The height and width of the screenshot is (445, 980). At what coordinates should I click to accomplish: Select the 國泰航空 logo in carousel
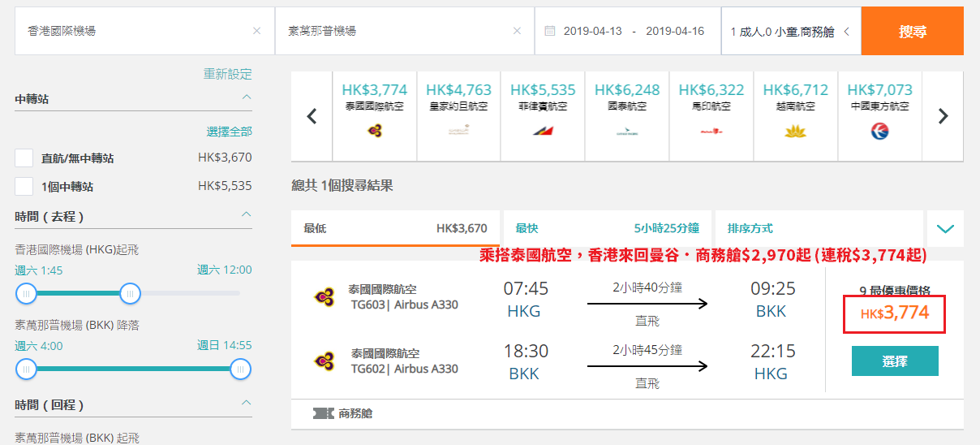(627, 132)
